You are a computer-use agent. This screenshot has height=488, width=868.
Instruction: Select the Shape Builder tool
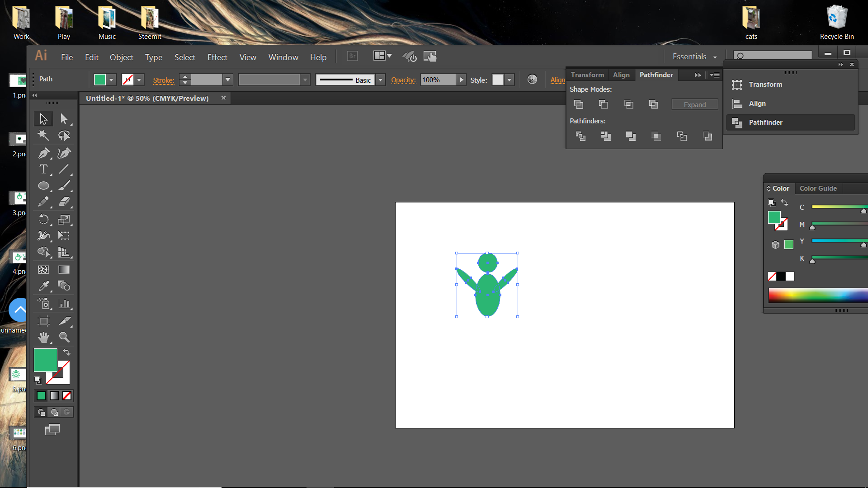[43, 252]
